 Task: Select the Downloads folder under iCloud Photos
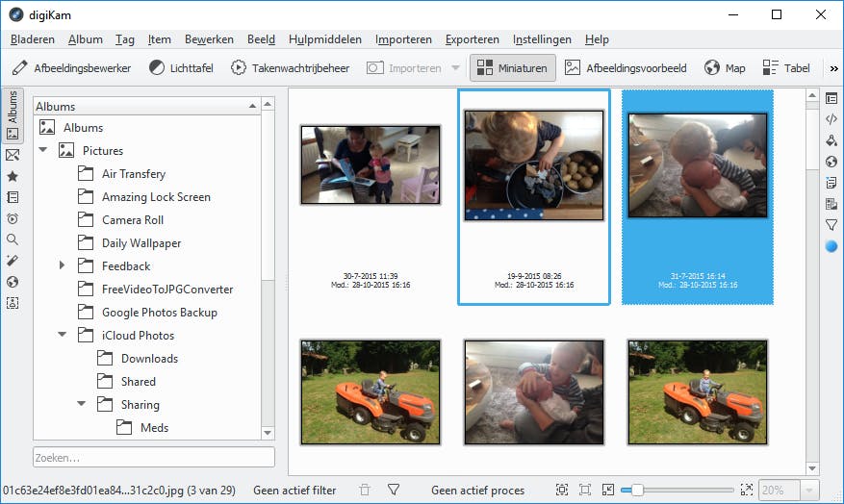(149, 358)
